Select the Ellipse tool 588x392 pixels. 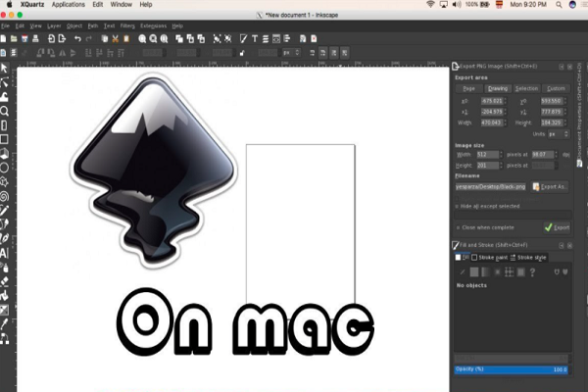[x=4, y=168]
